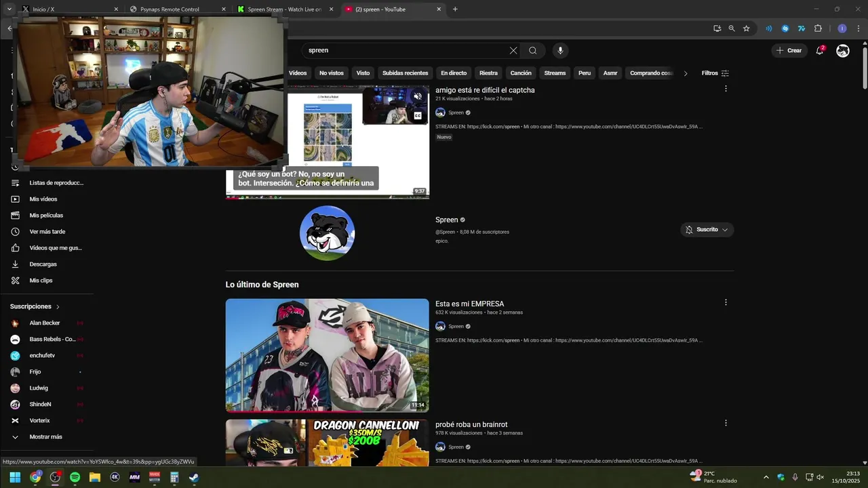Screen dimensions: 868x488
Task: Open the YouTube notifications bell
Action: (x=820, y=50)
